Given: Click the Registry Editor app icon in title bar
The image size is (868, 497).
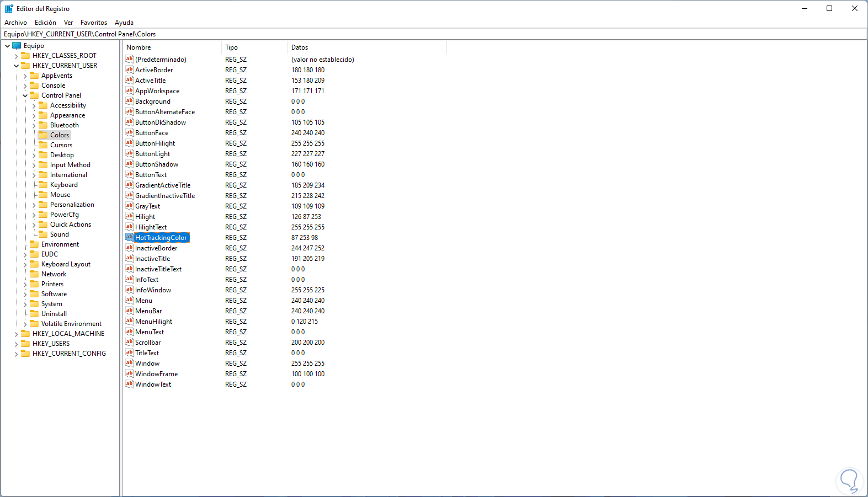Looking at the screenshot, I should [x=9, y=9].
